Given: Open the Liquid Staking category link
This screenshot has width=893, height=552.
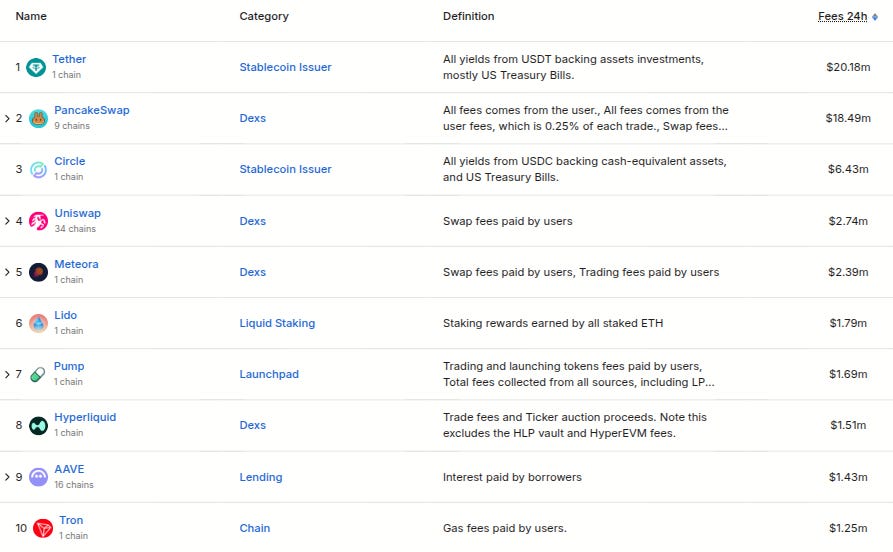Looking at the screenshot, I should (x=277, y=323).
